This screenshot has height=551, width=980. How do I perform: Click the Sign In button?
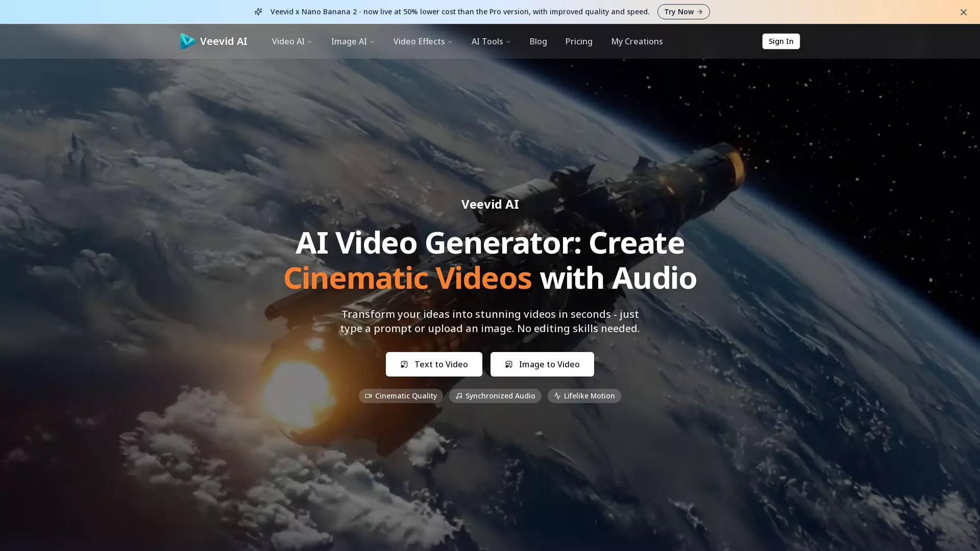click(x=781, y=41)
